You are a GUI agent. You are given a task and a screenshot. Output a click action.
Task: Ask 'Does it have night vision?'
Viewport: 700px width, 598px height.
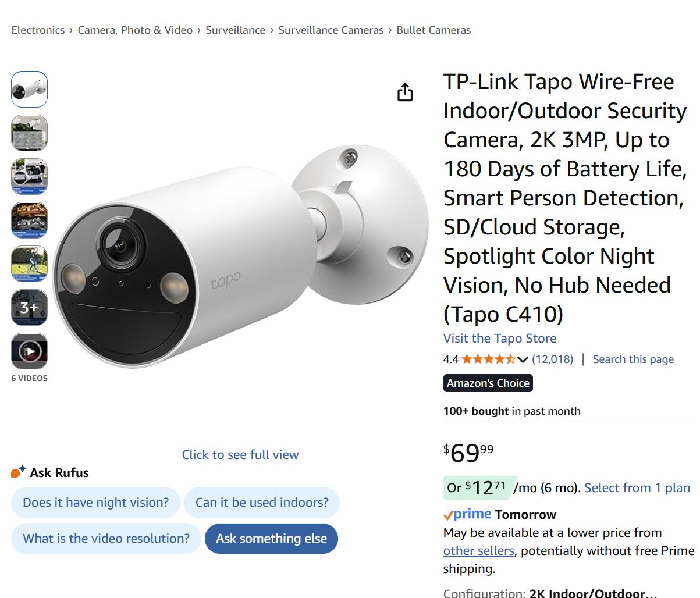click(96, 503)
